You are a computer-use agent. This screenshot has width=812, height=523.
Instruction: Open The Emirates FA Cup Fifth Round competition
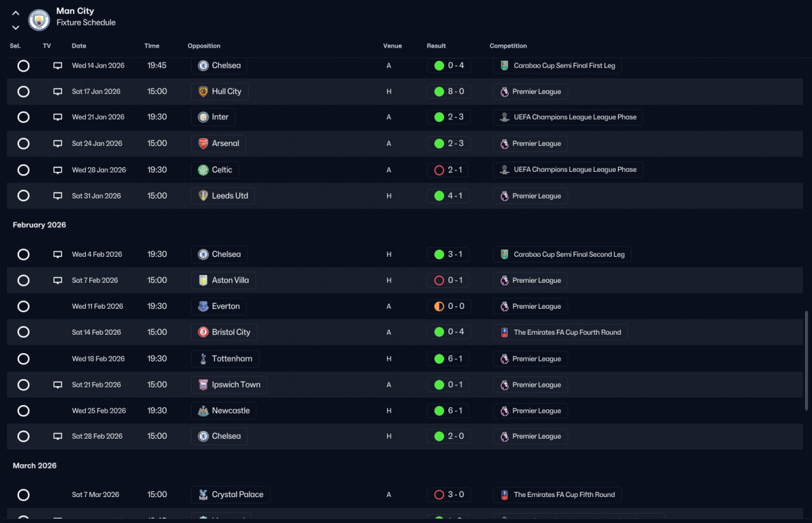tap(558, 494)
